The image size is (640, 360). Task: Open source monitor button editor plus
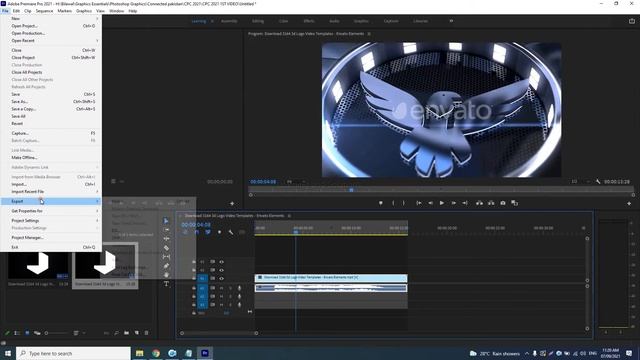[x=232, y=203]
